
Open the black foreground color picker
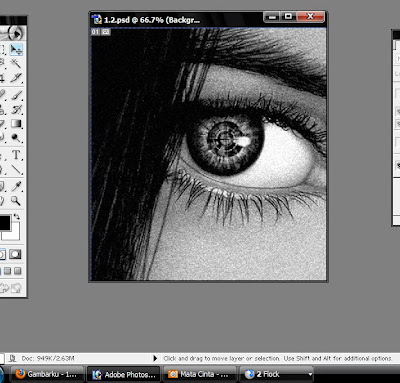click(5, 223)
